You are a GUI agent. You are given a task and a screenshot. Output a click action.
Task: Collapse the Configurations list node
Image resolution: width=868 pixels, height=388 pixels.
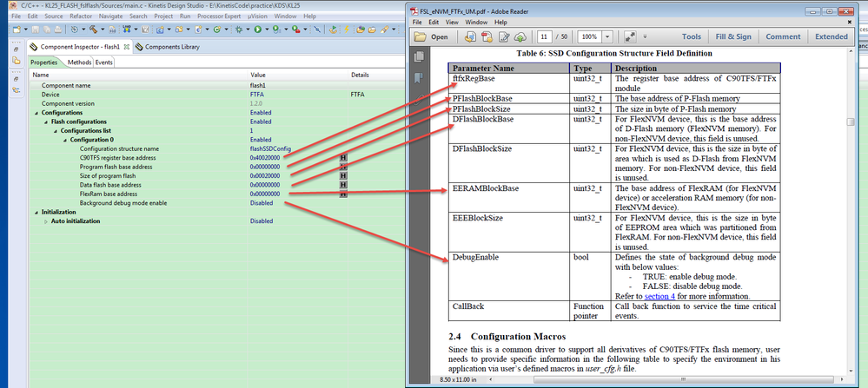pyautogui.click(x=54, y=130)
